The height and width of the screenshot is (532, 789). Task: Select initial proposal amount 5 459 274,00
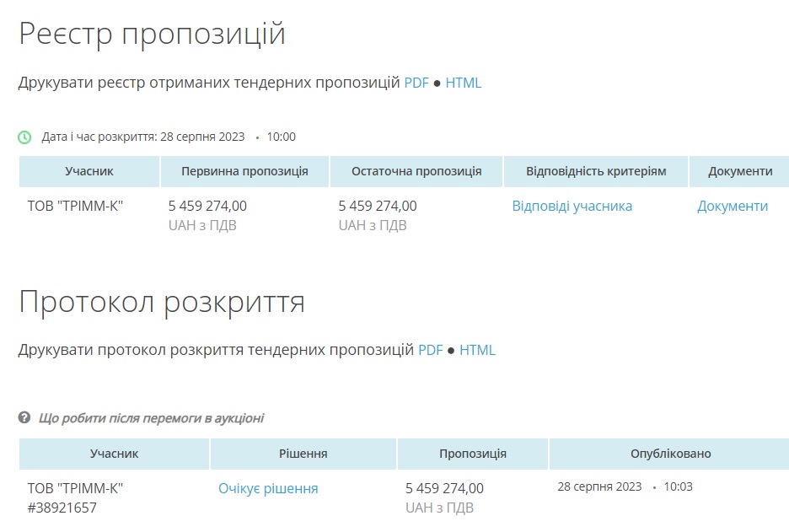click(x=207, y=206)
